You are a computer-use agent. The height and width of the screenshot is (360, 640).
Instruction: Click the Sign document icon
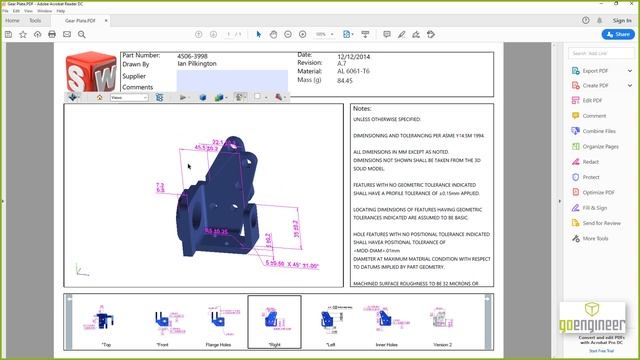416,35
